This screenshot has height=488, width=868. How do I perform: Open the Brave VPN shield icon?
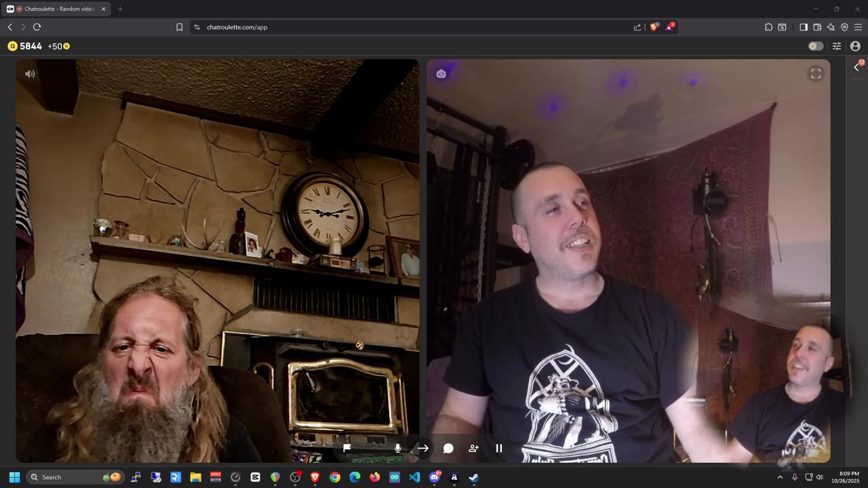(x=844, y=27)
